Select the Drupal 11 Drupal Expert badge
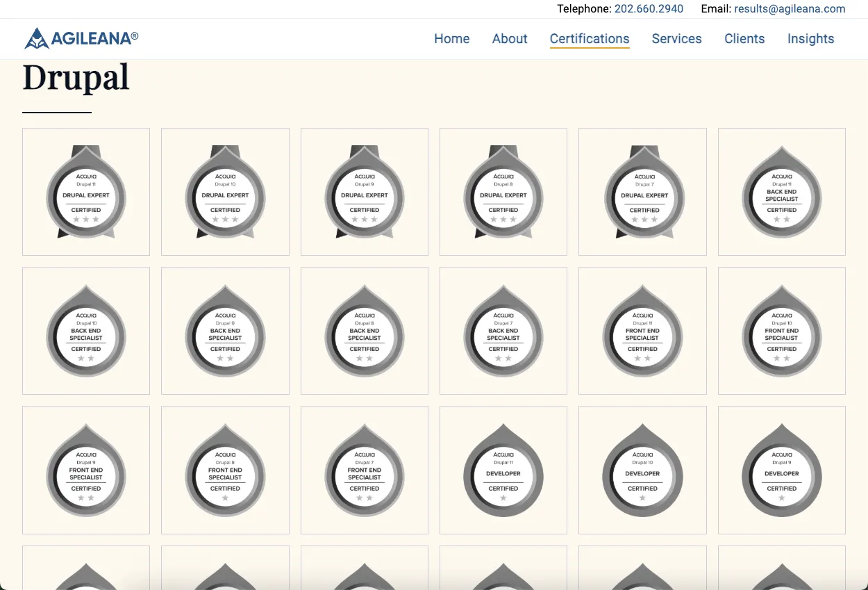The width and height of the screenshot is (868, 590). click(86, 192)
